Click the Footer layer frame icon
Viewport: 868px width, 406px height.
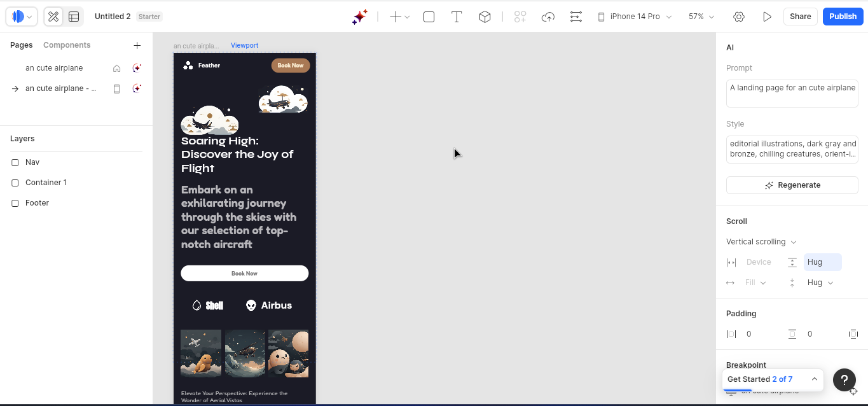pos(15,203)
